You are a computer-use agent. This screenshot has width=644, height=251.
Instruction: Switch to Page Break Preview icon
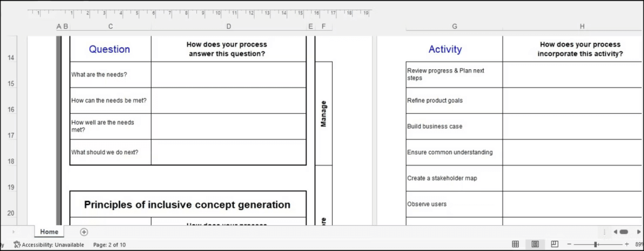click(x=555, y=244)
